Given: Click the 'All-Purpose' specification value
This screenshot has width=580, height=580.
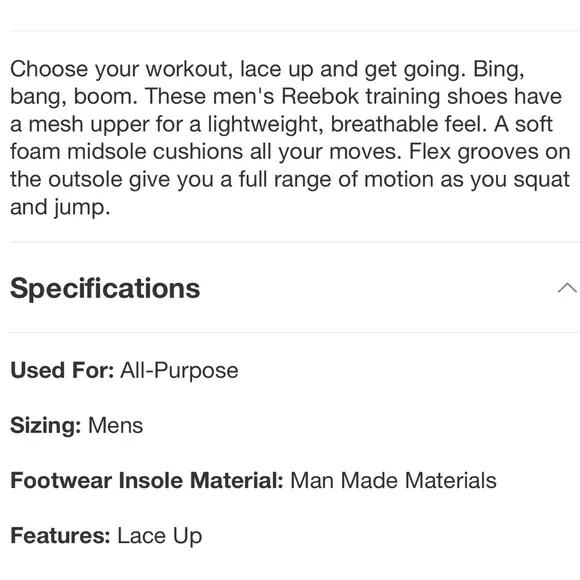Looking at the screenshot, I should tap(179, 371).
